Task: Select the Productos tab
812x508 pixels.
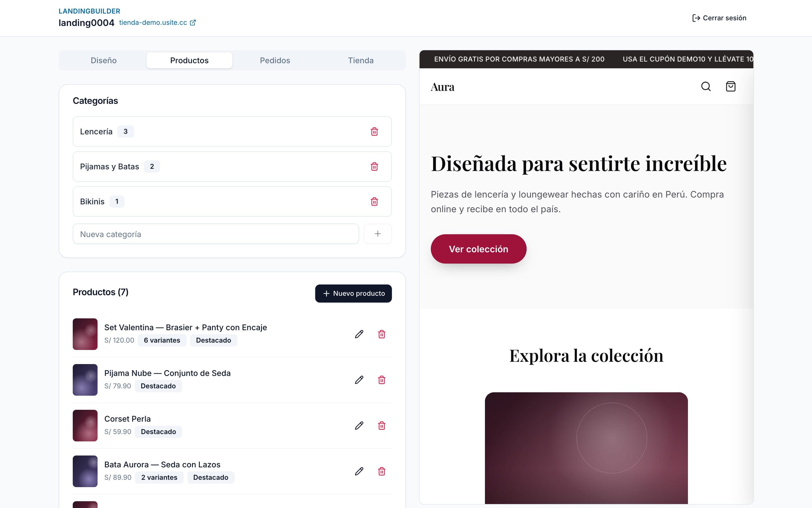Action: [x=189, y=60]
